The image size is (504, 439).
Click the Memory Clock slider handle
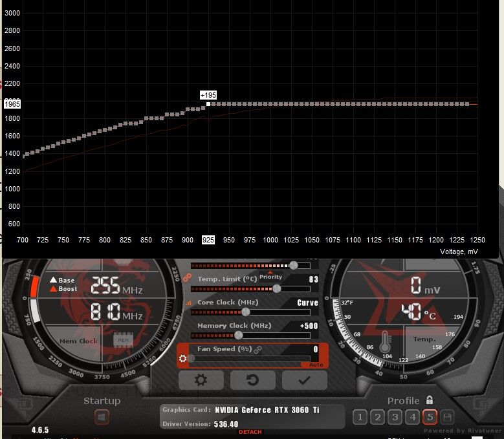[x=239, y=336]
